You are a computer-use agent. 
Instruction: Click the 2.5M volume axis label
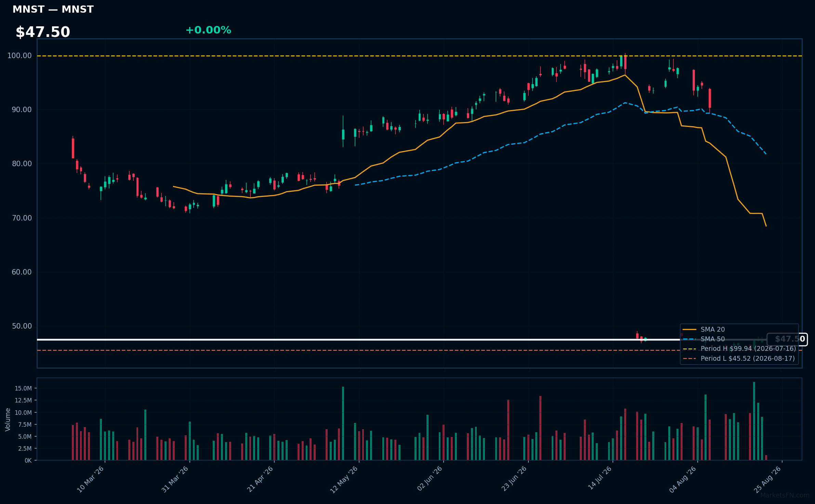pyautogui.click(x=25, y=448)
